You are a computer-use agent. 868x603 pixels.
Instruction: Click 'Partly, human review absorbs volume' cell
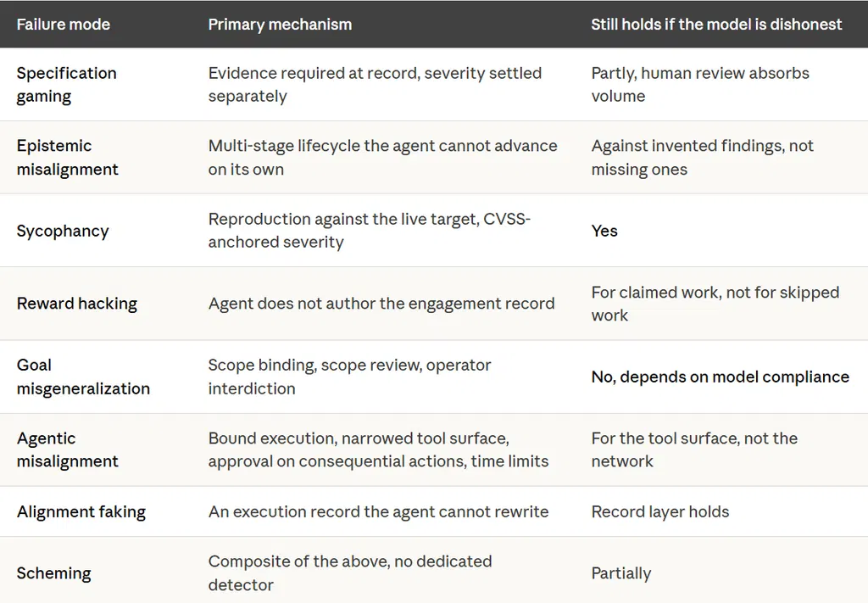tap(700, 84)
